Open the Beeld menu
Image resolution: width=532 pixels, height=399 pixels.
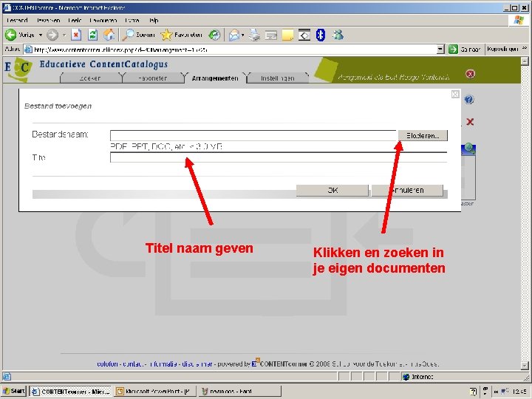click(x=75, y=21)
